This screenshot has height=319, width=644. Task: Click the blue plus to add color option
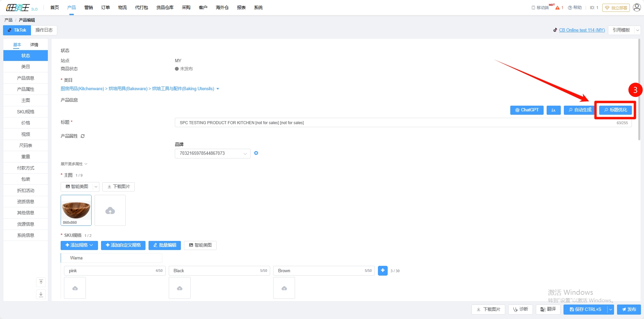[383, 271]
